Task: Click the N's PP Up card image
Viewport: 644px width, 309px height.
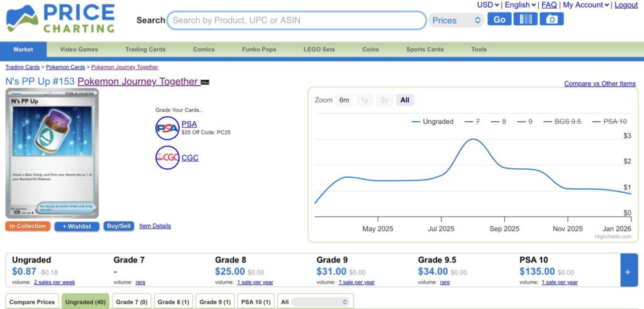Action: [52, 153]
